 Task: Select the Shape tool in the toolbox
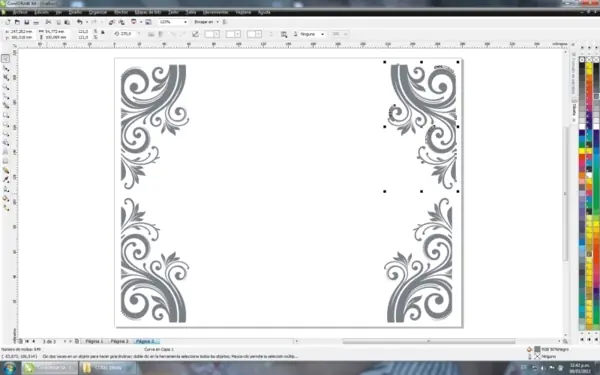(5, 68)
